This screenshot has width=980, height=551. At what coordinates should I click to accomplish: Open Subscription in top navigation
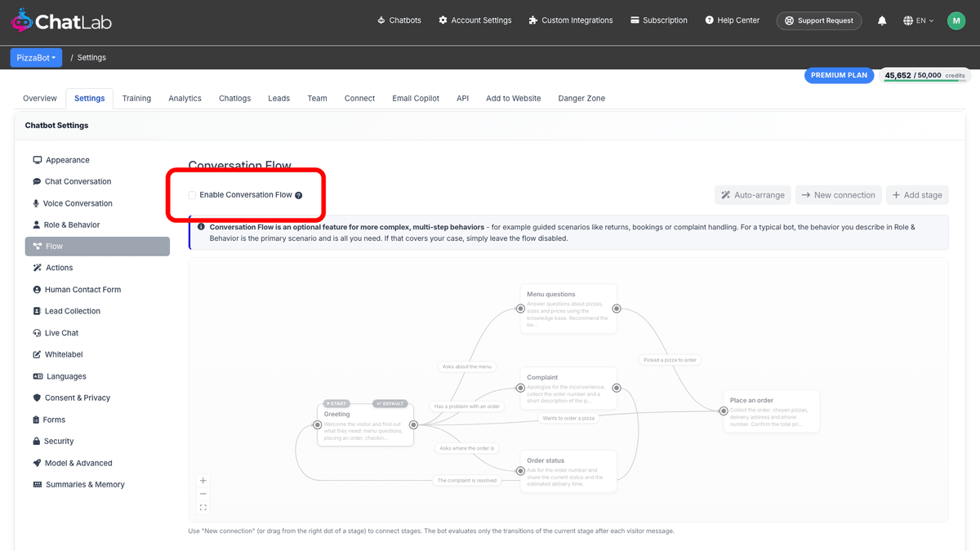click(x=658, y=20)
